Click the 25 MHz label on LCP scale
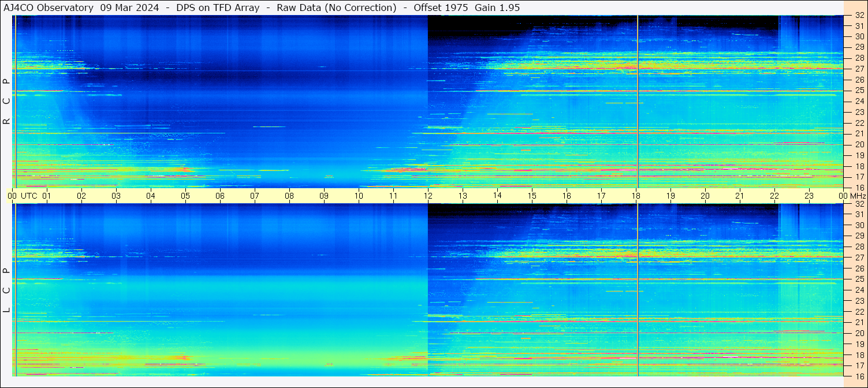Screen dimensions: 868x388 (x=859, y=279)
